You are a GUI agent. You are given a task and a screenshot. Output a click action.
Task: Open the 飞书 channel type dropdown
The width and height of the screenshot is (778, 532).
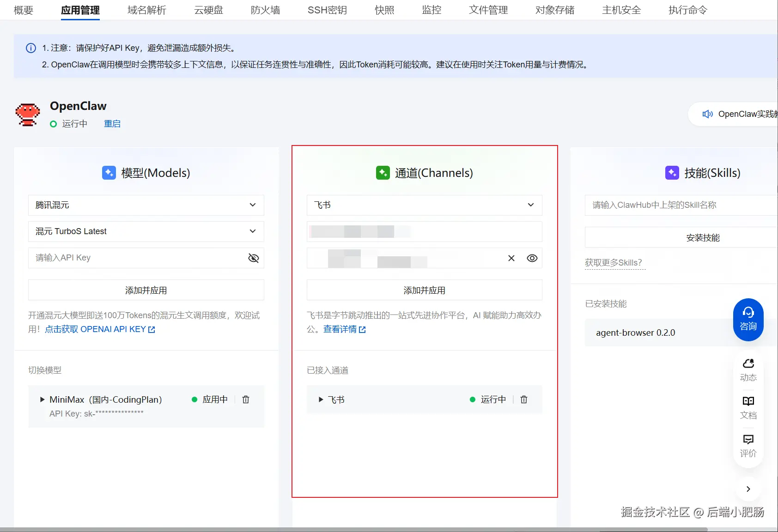pos(425,205)
